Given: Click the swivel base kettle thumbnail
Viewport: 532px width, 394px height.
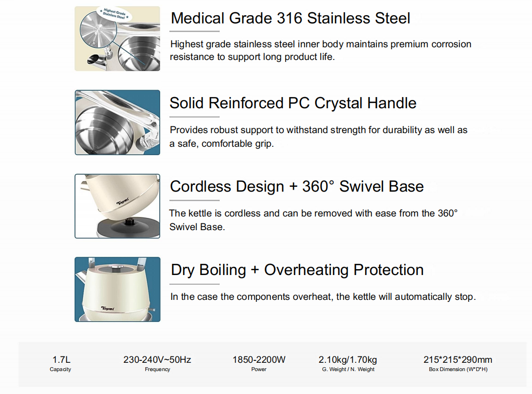Looking at the screenshot, I should 117,206.
